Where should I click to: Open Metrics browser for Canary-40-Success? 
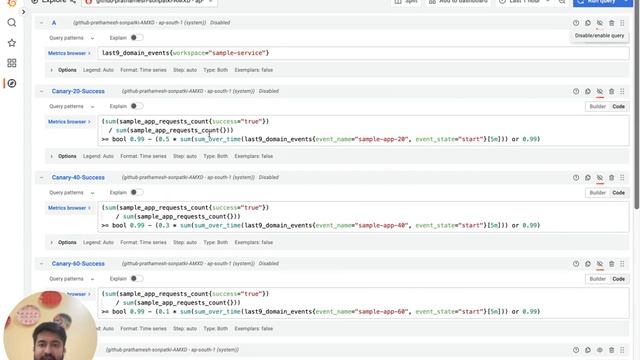69,208
